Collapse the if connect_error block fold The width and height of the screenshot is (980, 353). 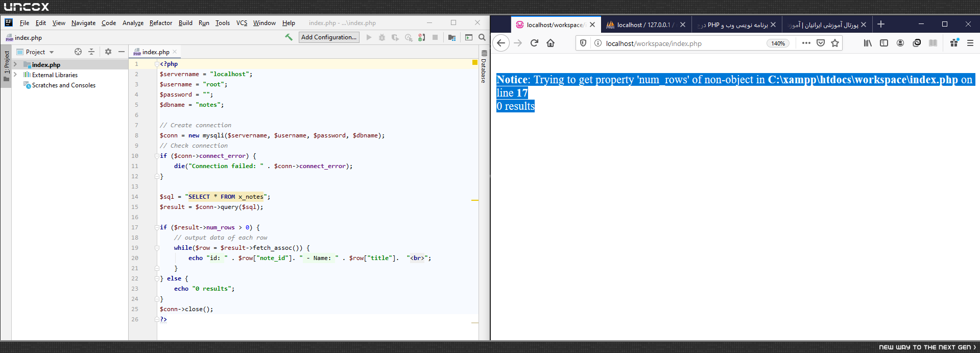pos(157,156)
